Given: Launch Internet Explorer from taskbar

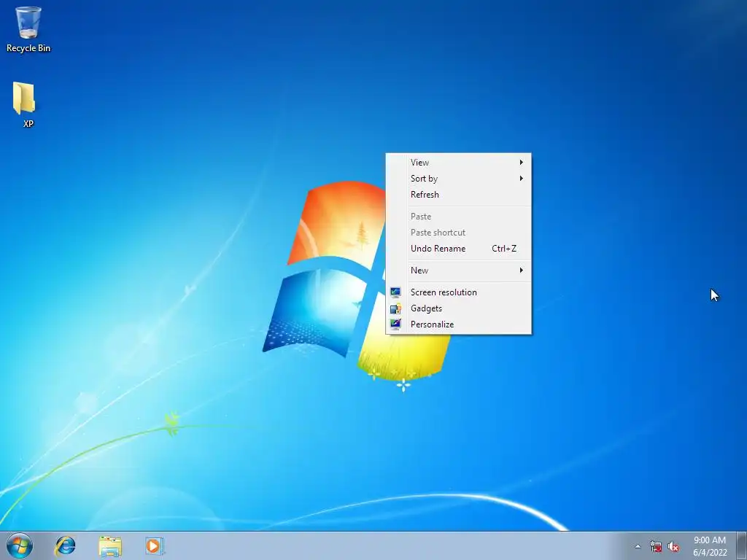Looking at the screenshot, I should 65,545.
